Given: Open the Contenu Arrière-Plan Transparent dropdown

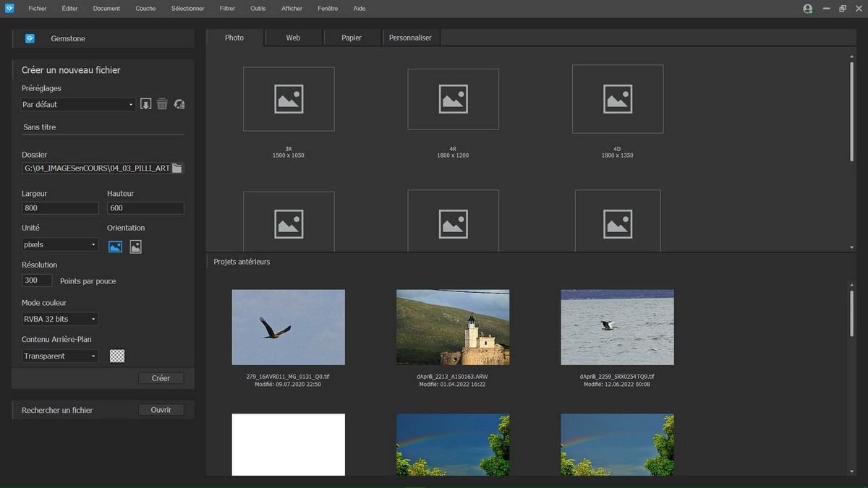Looking at the screenshot, I should [x=60, y=356].
